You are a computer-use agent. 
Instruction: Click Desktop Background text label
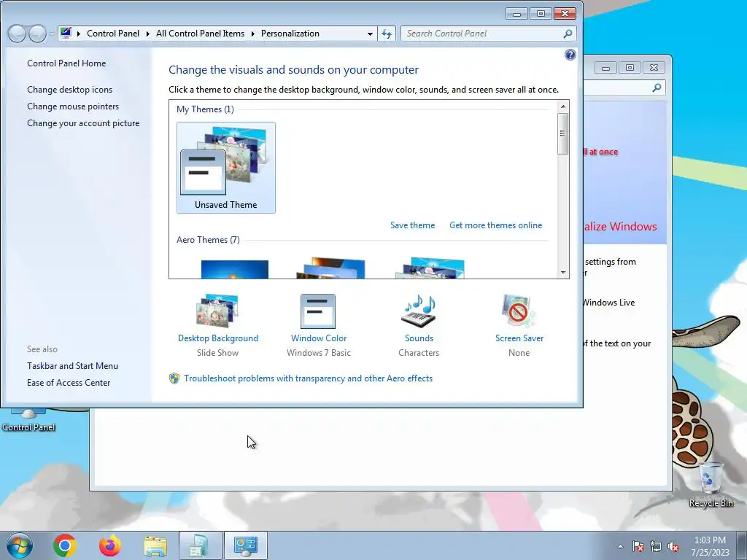pos(217,338)
